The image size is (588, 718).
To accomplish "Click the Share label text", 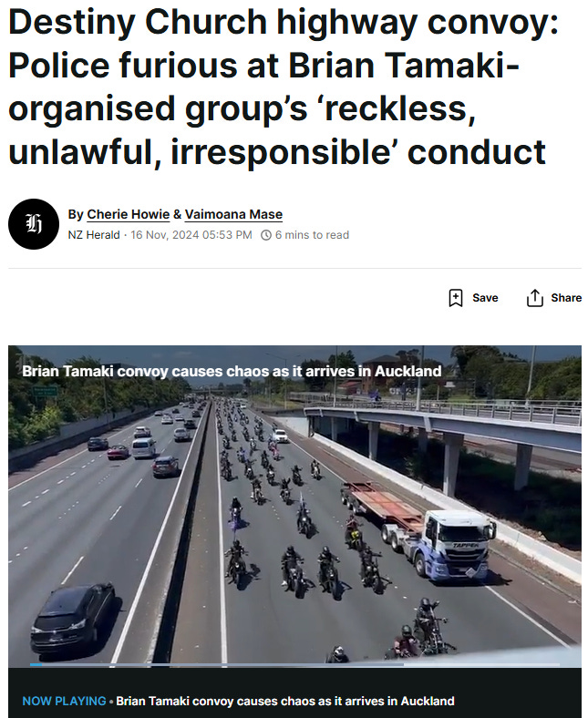I will 566,298.
